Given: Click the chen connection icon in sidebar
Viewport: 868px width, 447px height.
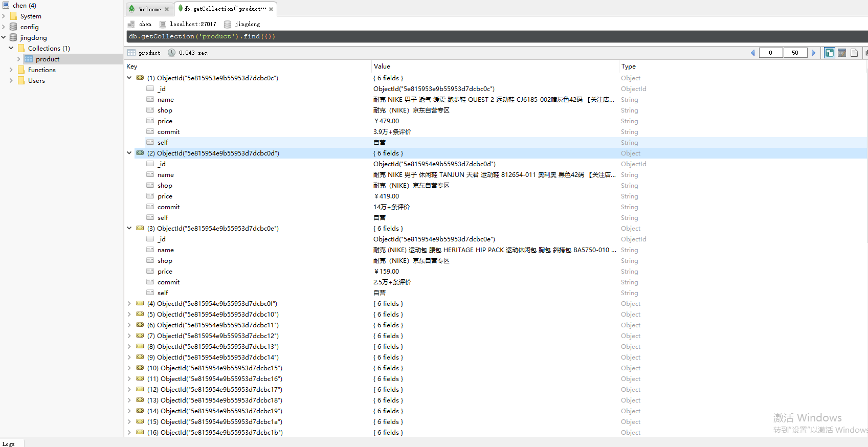Looking at the screenshot, I should click(x=6, y=5).
